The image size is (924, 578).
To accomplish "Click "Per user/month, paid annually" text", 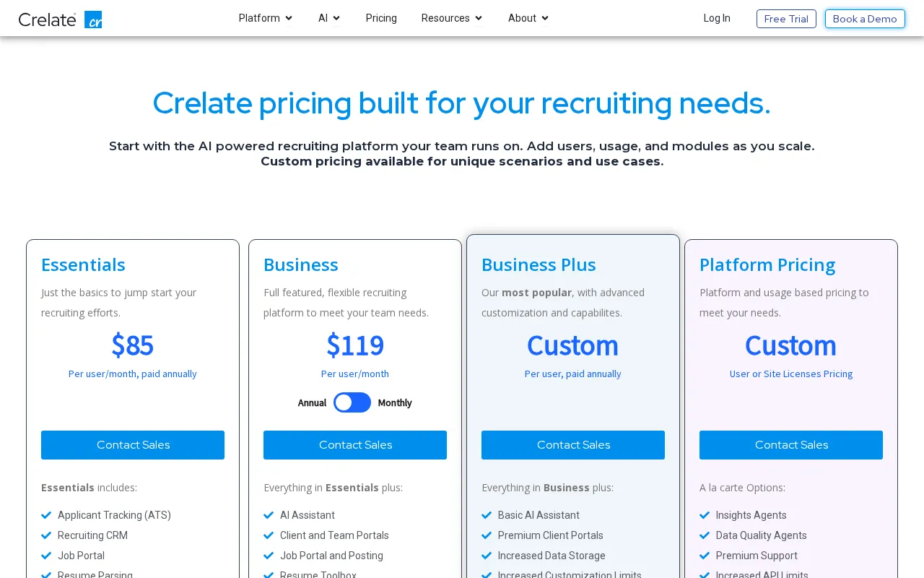I will click(133, 374).
